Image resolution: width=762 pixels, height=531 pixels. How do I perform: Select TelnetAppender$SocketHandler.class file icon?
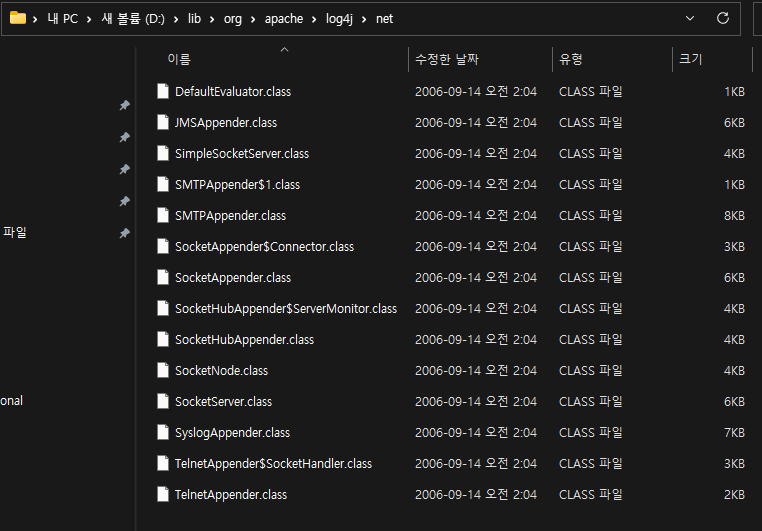point(163,463)
